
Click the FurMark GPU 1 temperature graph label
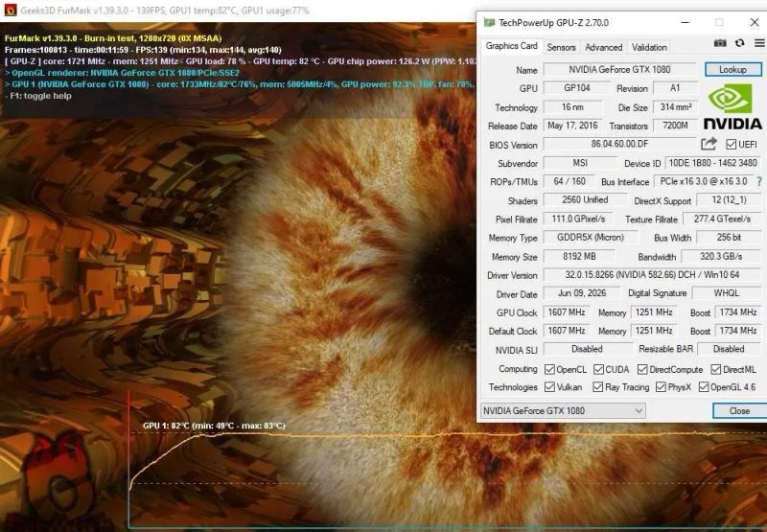214,426
